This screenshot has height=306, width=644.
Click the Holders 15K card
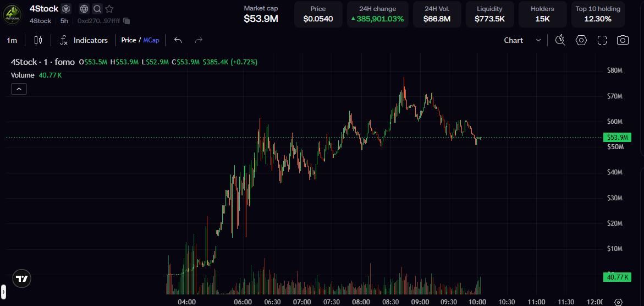click(x=543, y=14)
